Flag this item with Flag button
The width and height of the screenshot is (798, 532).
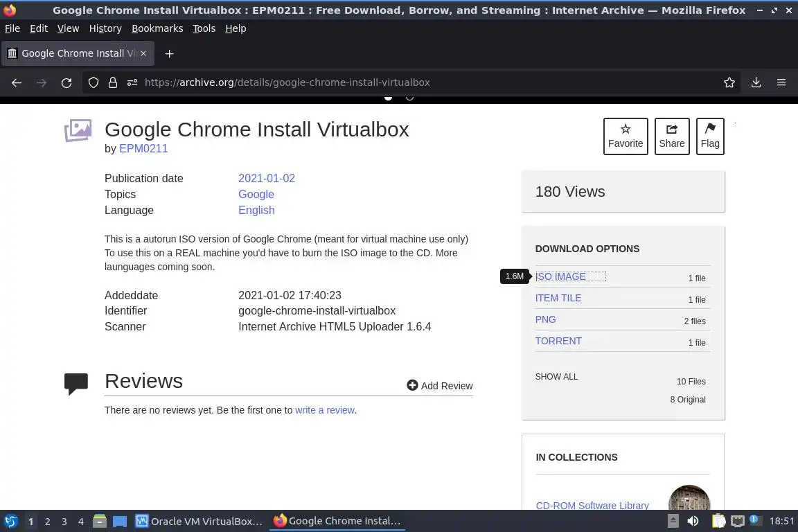710,136
